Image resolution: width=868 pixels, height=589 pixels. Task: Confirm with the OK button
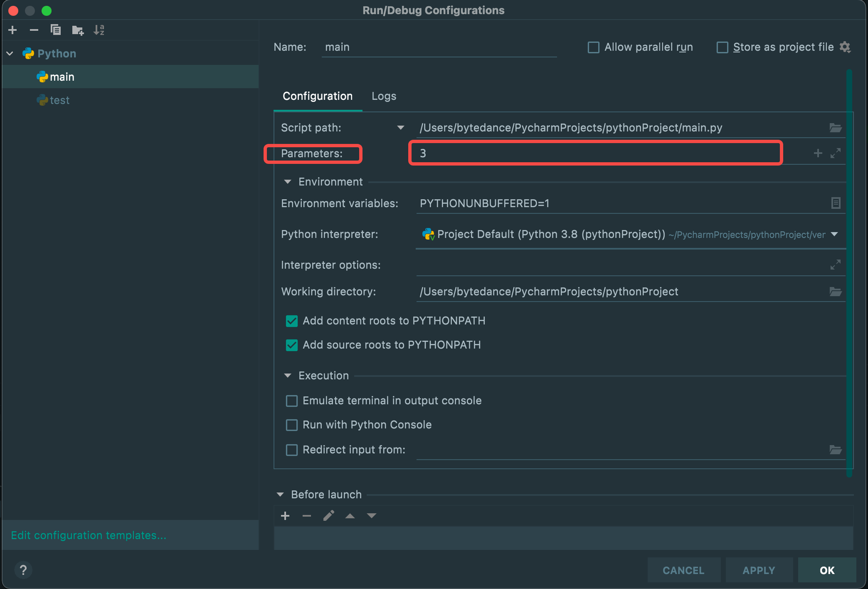point(827,570)
